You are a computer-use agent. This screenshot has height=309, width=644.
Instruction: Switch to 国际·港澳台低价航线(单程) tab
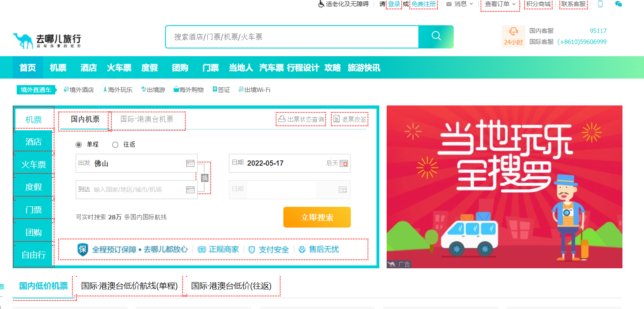pyautogui.click(x=129, y=286)
